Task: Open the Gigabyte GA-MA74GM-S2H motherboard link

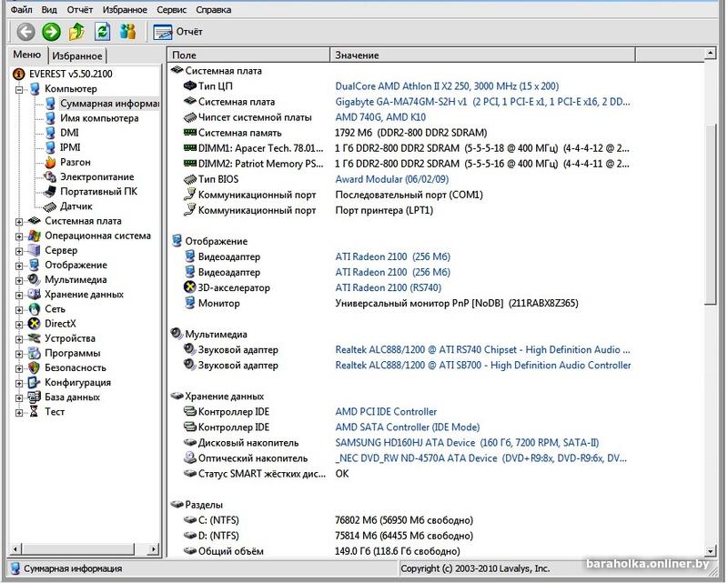Action: [x=400, y=103]
